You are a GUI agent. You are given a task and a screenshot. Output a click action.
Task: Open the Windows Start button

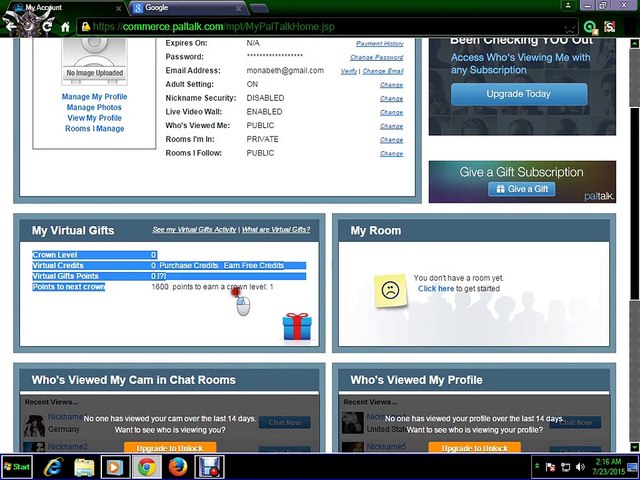(x=17, y=467)
